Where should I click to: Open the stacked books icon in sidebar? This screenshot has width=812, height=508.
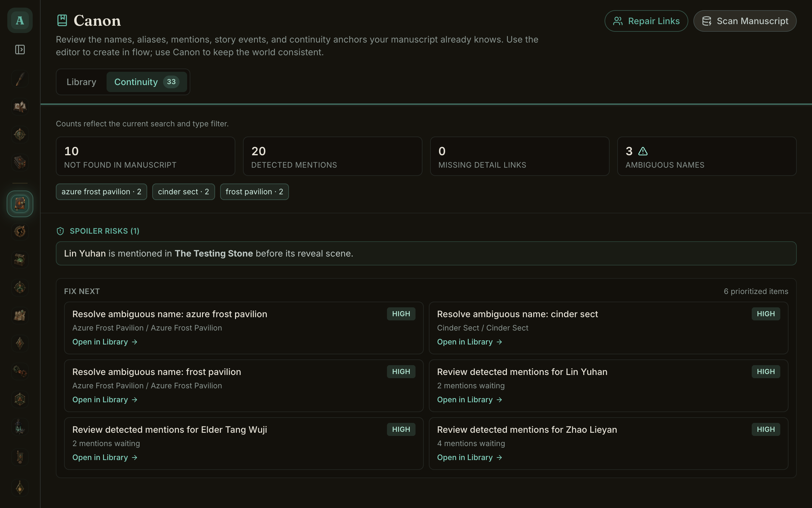(x=20, y=162)
